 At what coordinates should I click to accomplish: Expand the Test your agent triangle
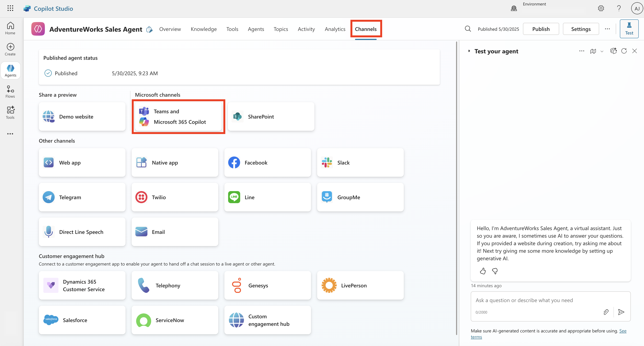tap(469, 51)
